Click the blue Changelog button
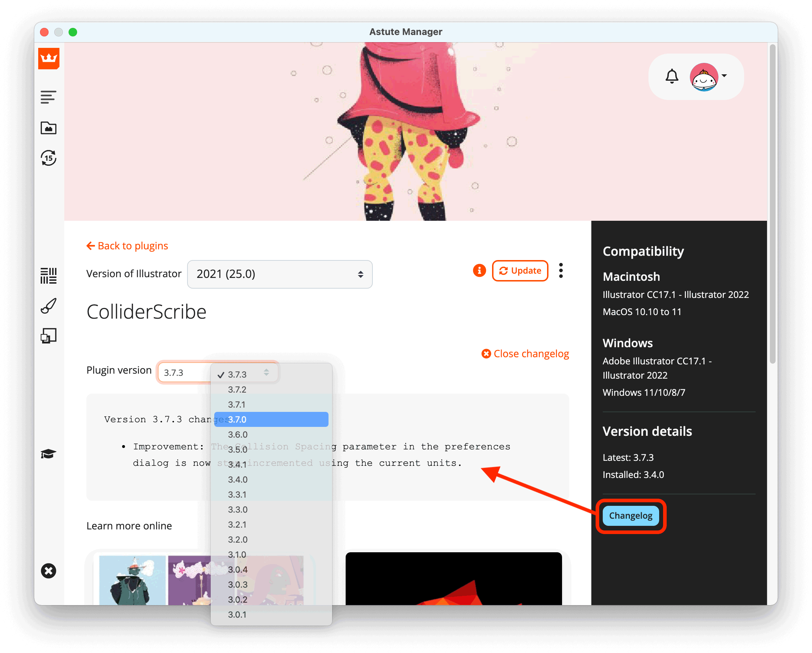 (631, 515)
